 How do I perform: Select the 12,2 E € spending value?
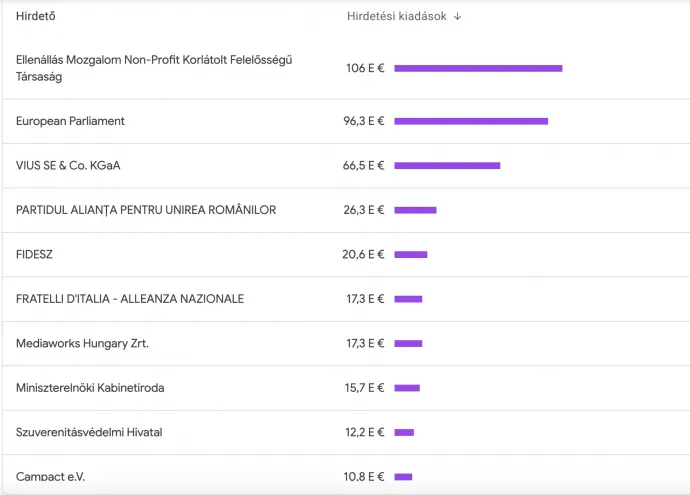(364, 432)
